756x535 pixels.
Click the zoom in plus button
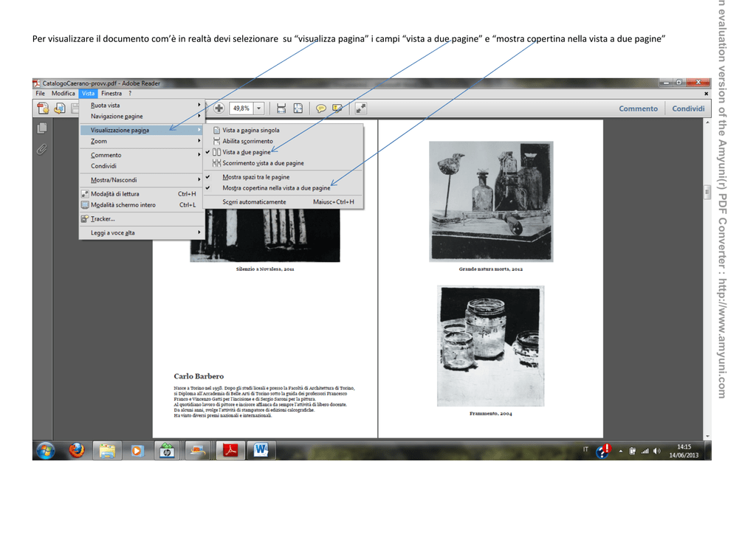click(x=219, y=108)
